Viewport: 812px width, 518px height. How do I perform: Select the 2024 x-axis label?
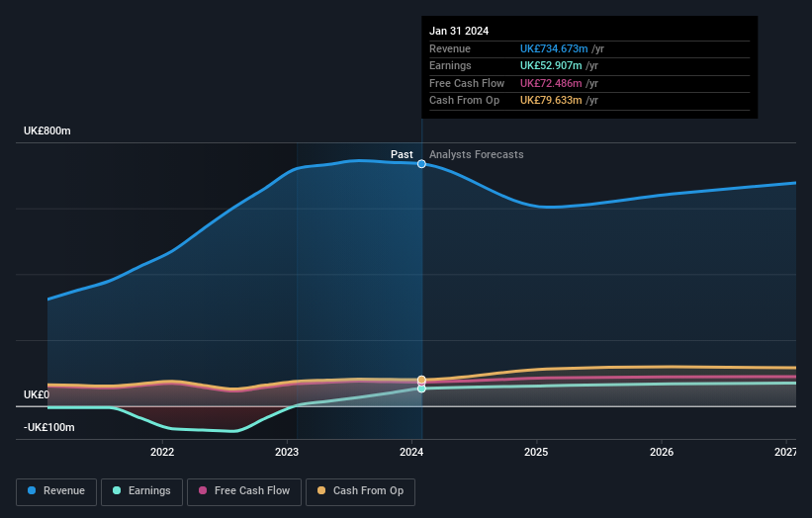tap(411, 453)
